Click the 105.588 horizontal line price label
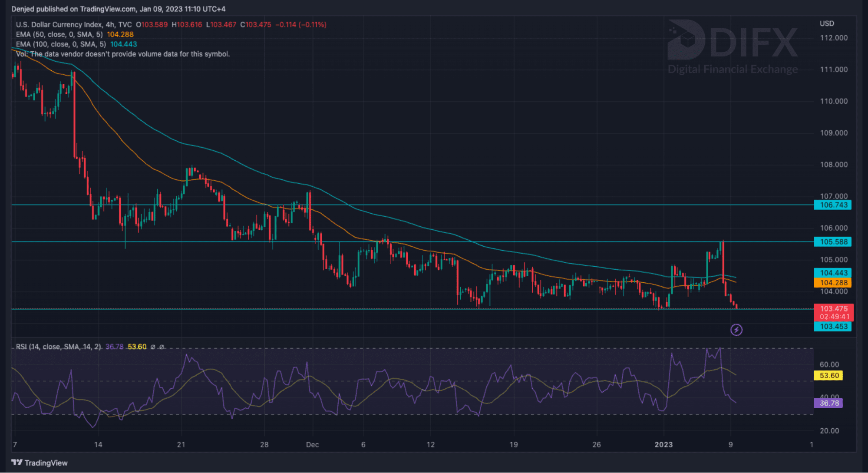Screen dimensions: 868x473 click(833, 242)
